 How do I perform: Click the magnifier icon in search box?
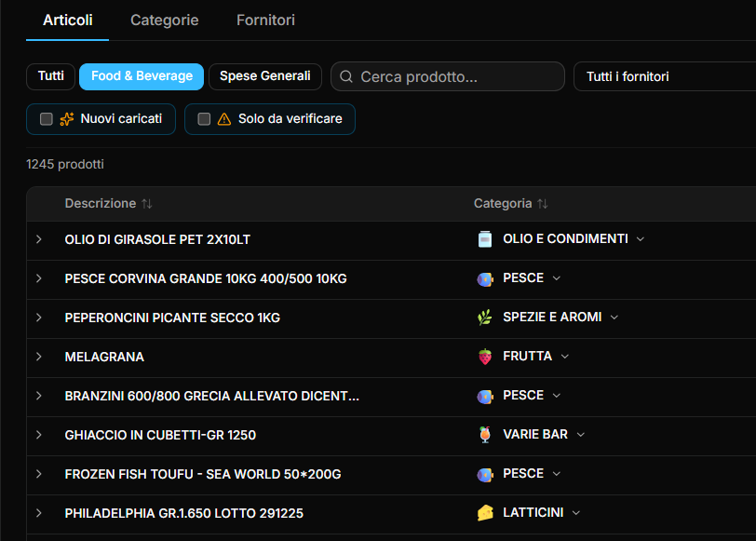[x=345, y=76]
